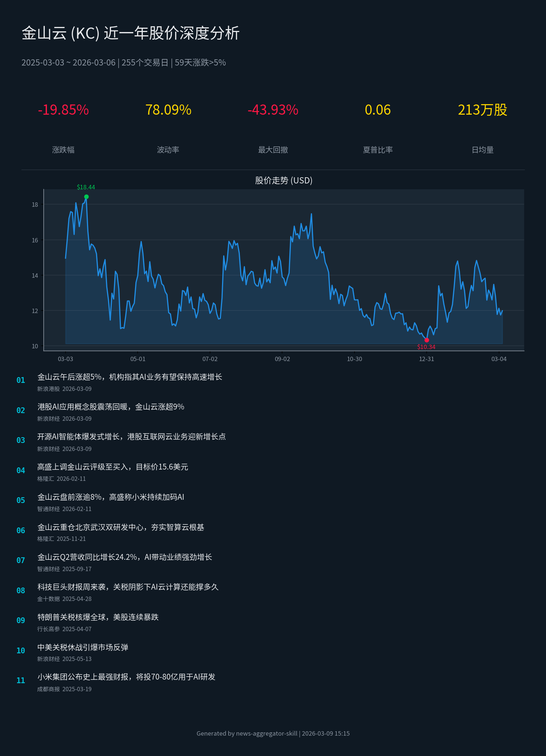Click the 日均量 label
The width and height of the screenshot is (546, 756).
pos(483,150)
